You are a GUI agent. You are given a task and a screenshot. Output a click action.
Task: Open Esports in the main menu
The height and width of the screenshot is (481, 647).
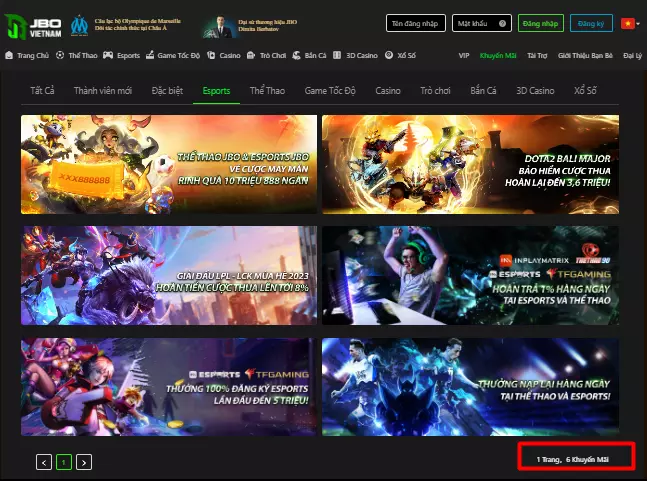click(128, 55)
